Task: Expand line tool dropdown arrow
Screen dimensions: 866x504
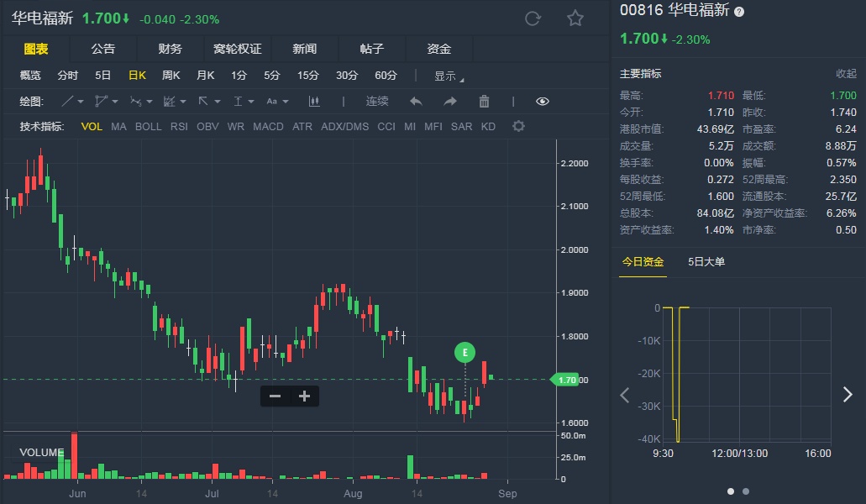Action: [x=81, y=102]
